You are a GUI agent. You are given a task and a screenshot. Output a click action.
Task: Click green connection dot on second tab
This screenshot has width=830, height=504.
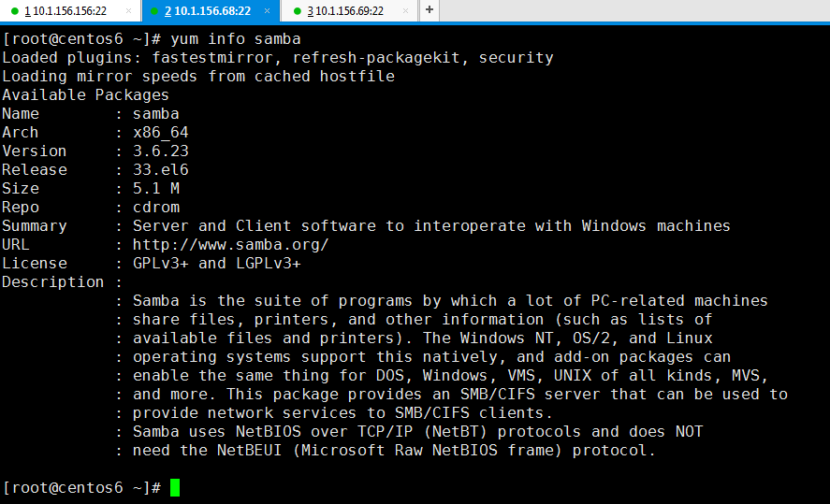tap(154, 11)
